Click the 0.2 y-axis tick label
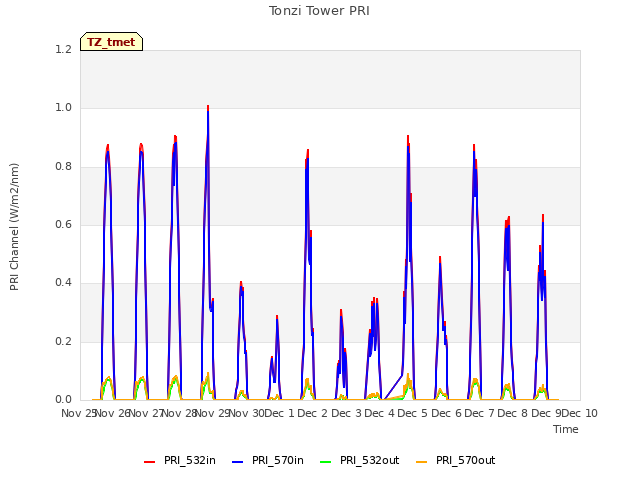The width and height of the screenshot is (640, 480). (63, 342)
